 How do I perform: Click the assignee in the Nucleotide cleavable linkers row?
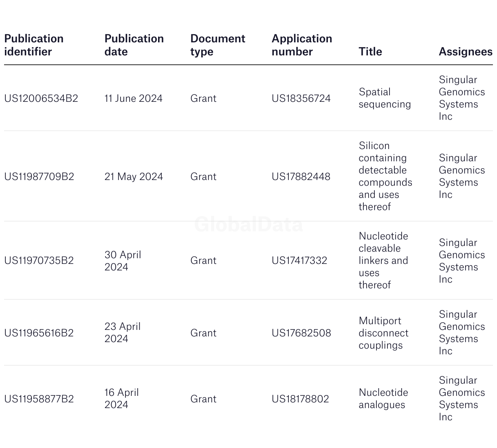pos(462,261)
